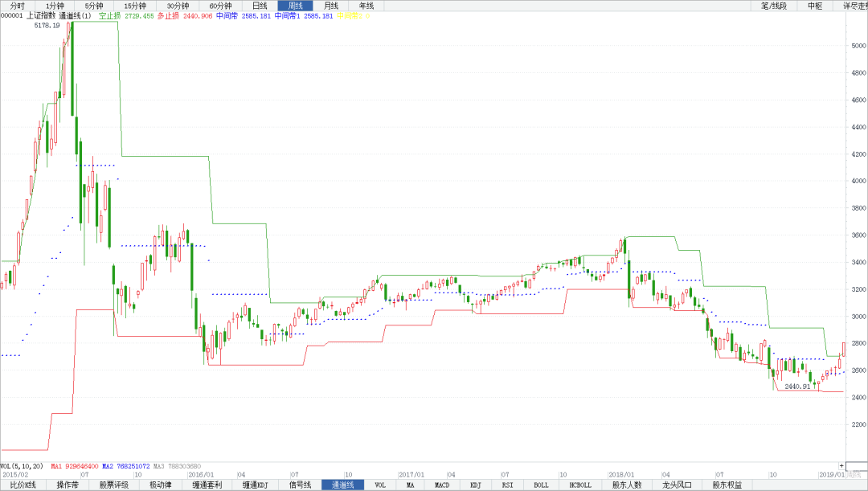Open the 股东人数 tab
Screen dimensions: 868x491
pyautogui.click(x=627, y=485)
